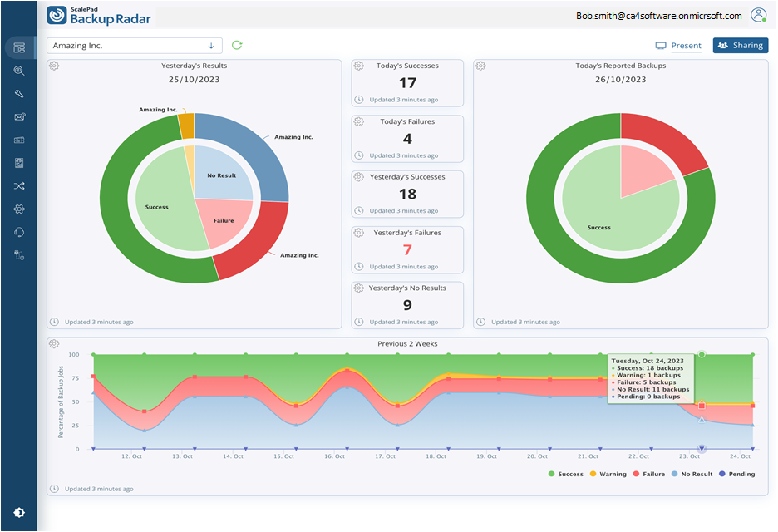Screen dimensions: 778x532
Task: Click the clock icon in Yesterday's Results widget
Action: point(54,322)
